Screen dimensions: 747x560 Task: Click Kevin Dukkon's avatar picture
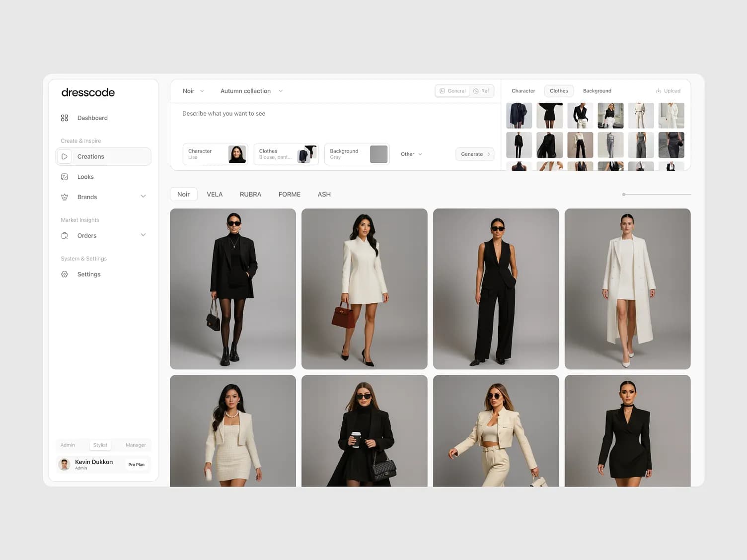(64, 465)
